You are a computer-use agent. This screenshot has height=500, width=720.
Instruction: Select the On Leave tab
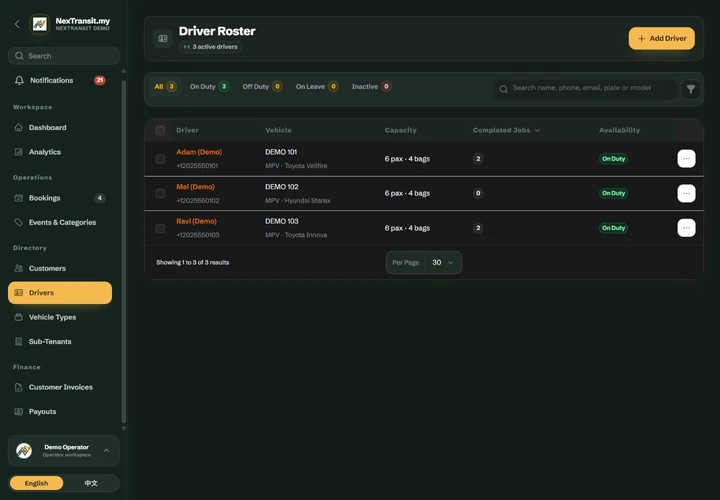tap(317, 86)
